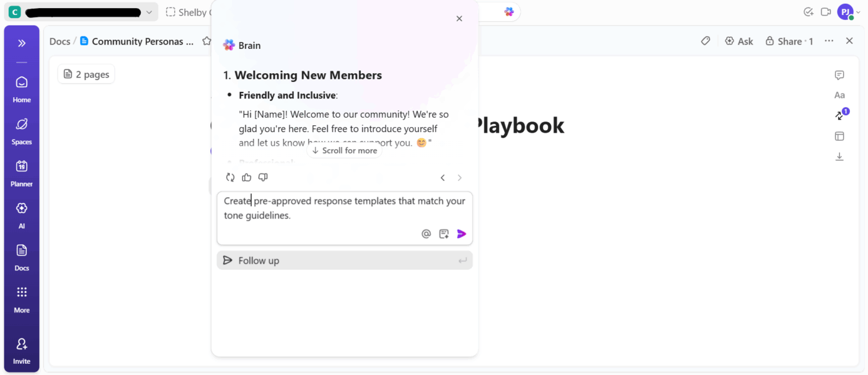This screenshot has width=868, height=375.
Task: Open Spaces in the sidebar
Action: coord(21,129)
